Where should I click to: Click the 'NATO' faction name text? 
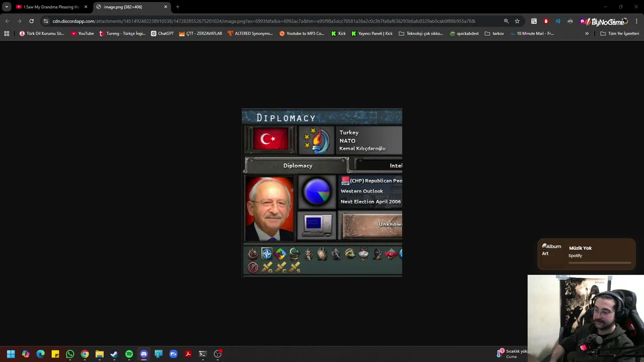[x=347, y=141]
